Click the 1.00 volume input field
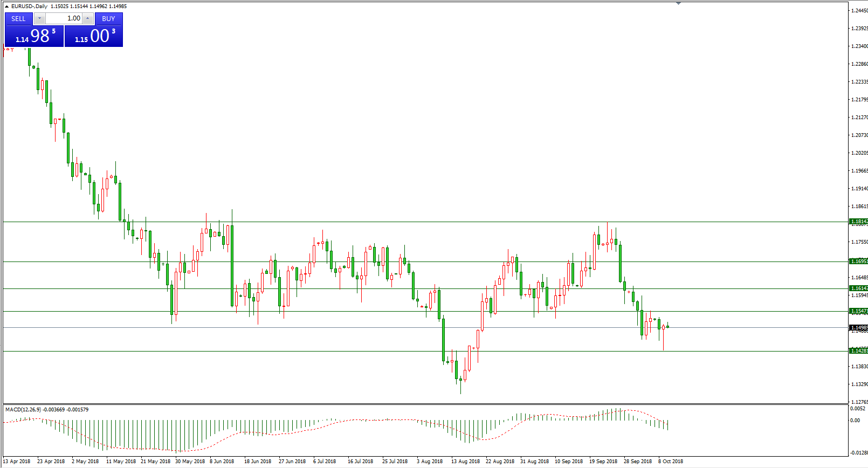Screen dimensions: 868x468 [64, 18]
